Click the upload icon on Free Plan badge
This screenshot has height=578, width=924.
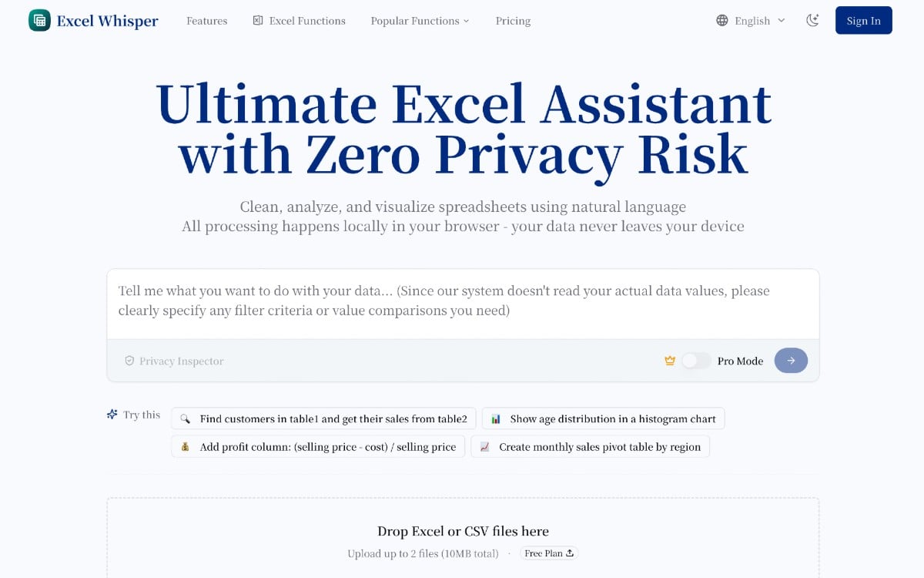(x=570, y=553)
